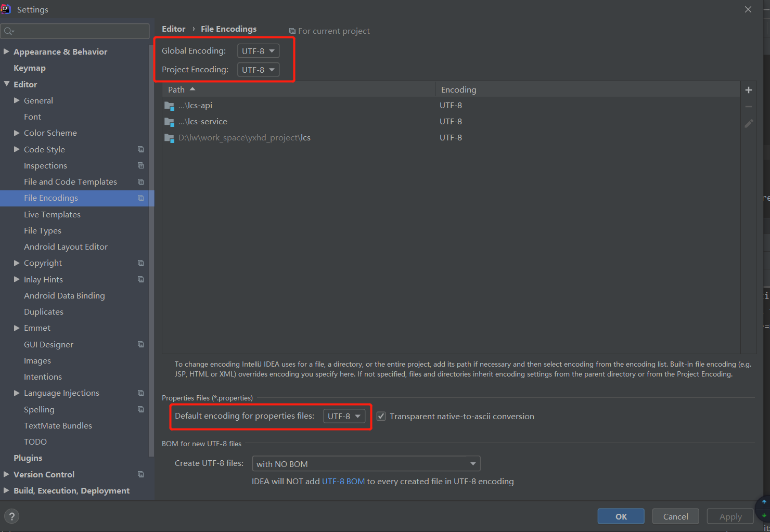Select Plugins in settings tree

[x=28, y=458]
